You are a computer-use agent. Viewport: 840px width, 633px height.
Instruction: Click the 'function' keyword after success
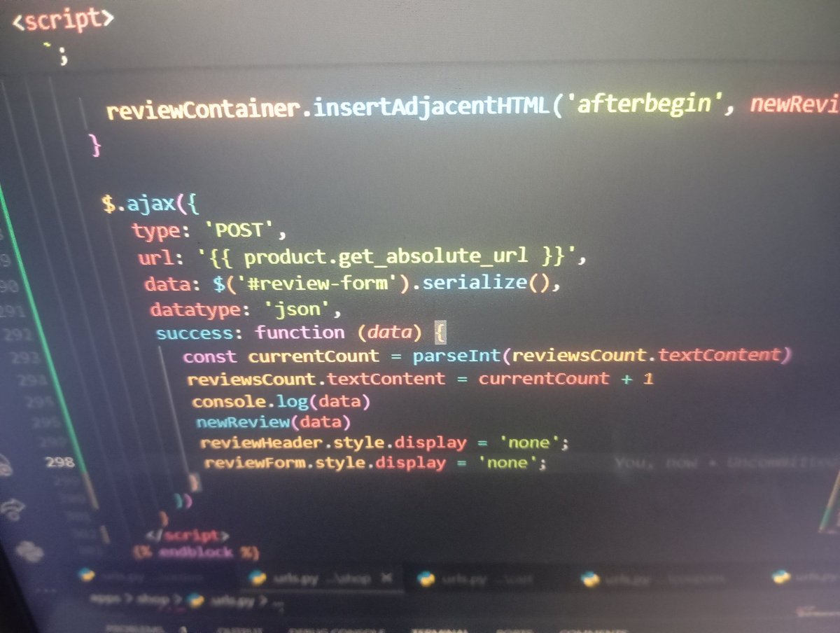click(x=300, y=332)
